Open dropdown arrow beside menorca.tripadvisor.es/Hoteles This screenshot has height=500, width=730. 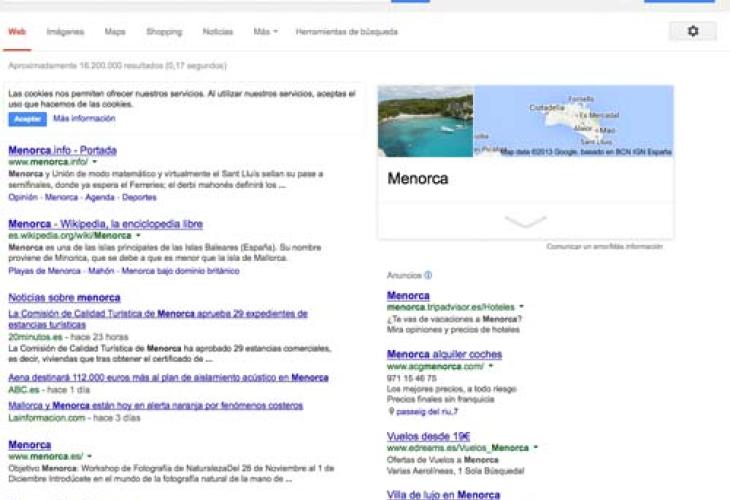coord(521,307)
